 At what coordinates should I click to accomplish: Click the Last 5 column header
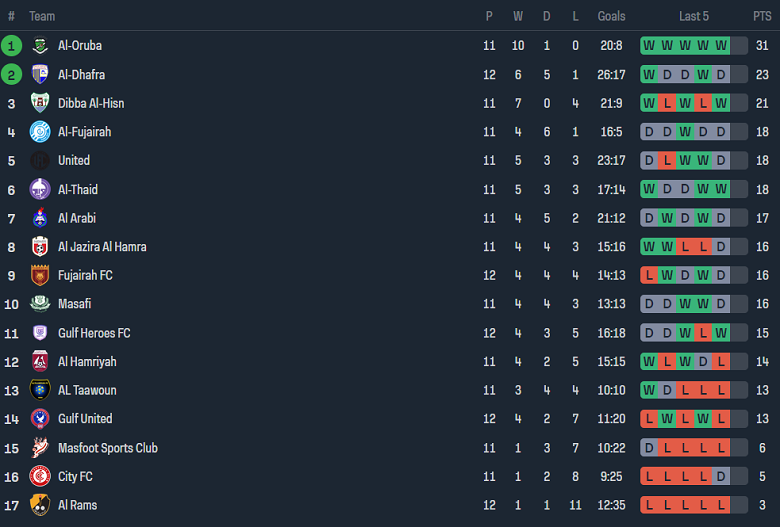pos(694,16)
